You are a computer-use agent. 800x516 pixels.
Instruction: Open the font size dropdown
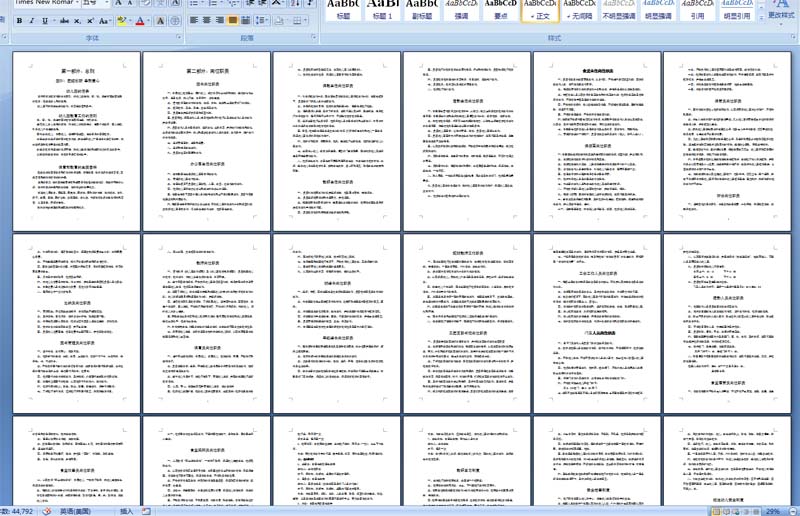[106, 3]
